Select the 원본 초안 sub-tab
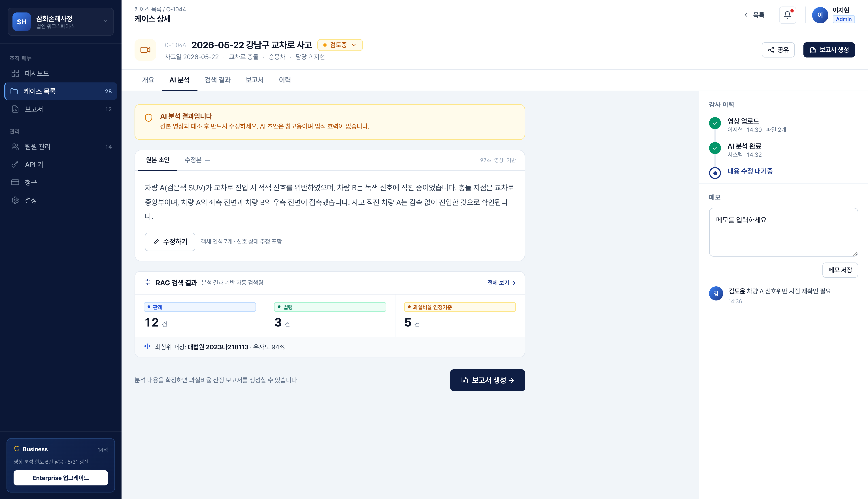This screenshot has height=499, width=868. click(158, 160)
